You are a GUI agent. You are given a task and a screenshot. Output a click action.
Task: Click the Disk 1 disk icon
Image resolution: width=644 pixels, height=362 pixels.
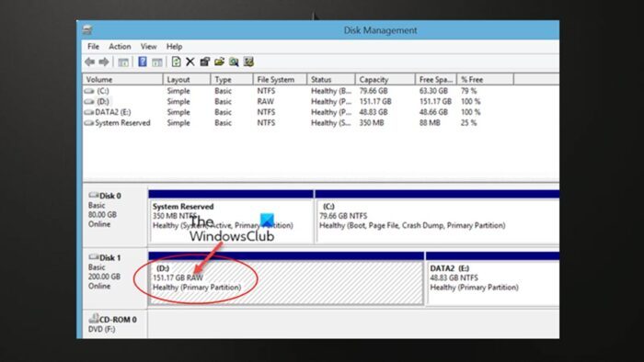coord(94,257)
